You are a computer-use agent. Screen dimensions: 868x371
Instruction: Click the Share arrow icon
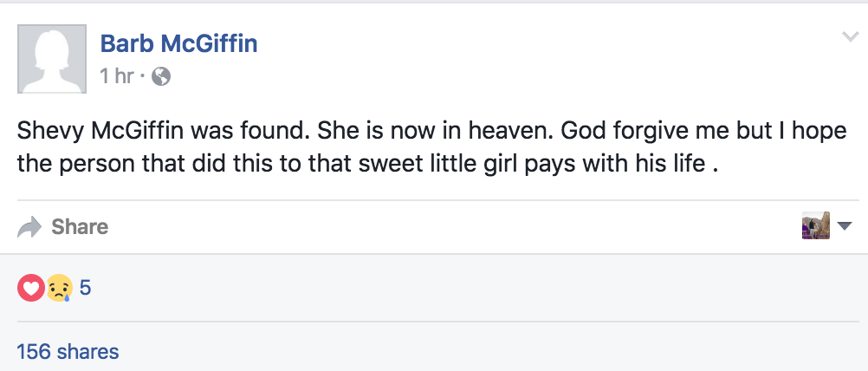coord(29,227)
